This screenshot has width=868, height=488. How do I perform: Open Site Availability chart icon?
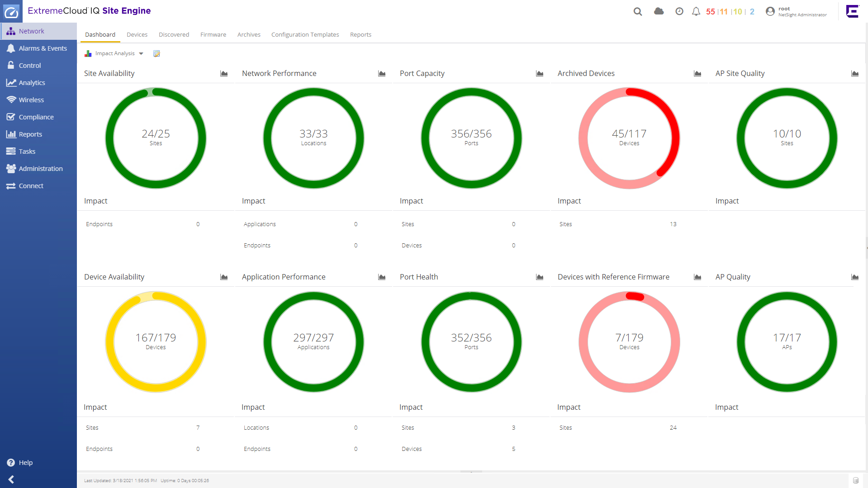224,73
